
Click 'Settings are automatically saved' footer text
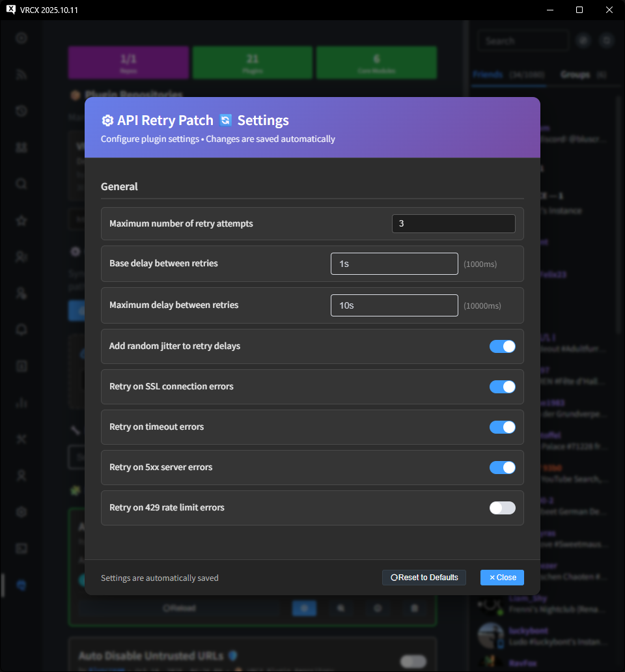160,578
